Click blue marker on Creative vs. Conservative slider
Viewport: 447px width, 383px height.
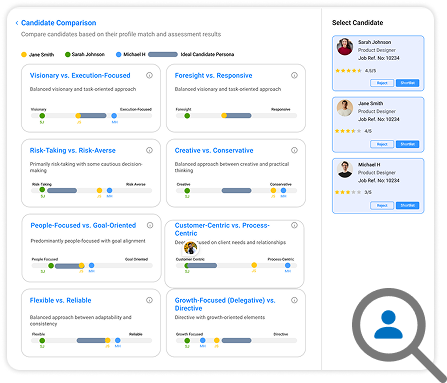click(x=283, y=190)
